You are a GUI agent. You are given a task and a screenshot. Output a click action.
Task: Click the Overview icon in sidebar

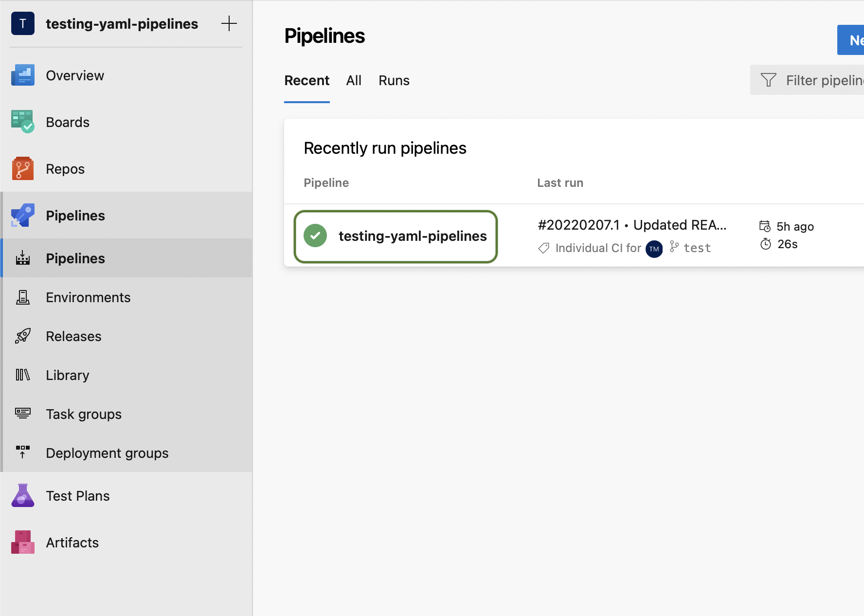click(x=23, y=75)
